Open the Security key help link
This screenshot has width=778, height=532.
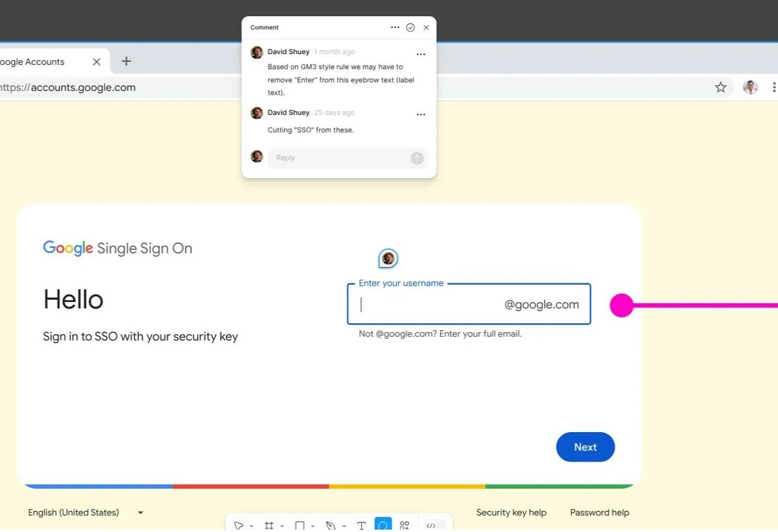tap(511, 513)
